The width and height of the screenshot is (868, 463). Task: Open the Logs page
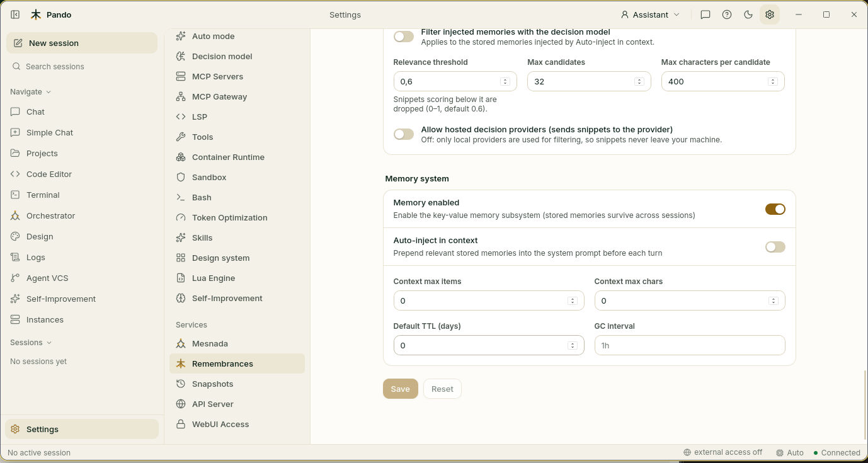(x=82, y=257)
